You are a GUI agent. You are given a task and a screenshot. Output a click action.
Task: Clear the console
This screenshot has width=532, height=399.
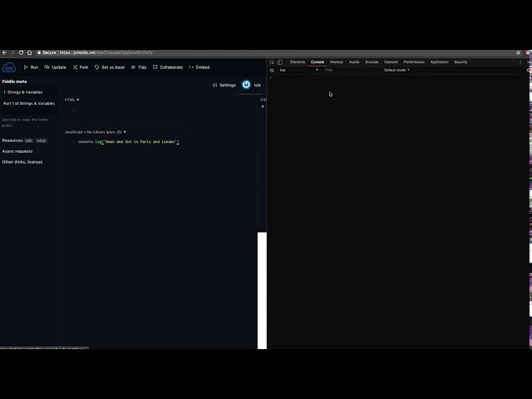[272, 70]
